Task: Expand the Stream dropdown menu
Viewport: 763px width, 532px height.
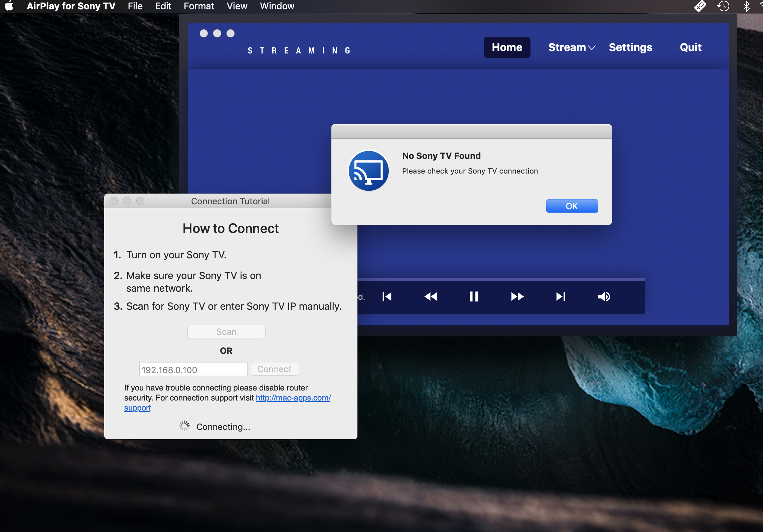Action: coord(572,47)
